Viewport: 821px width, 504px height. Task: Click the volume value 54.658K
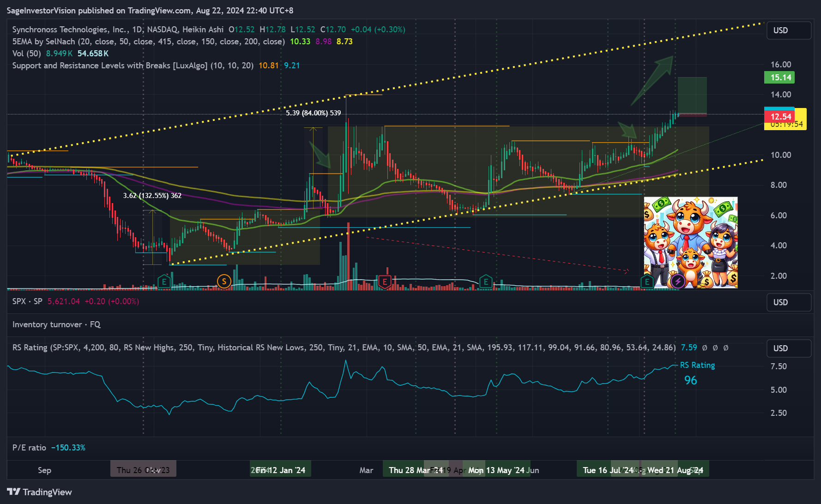[93, 54]
